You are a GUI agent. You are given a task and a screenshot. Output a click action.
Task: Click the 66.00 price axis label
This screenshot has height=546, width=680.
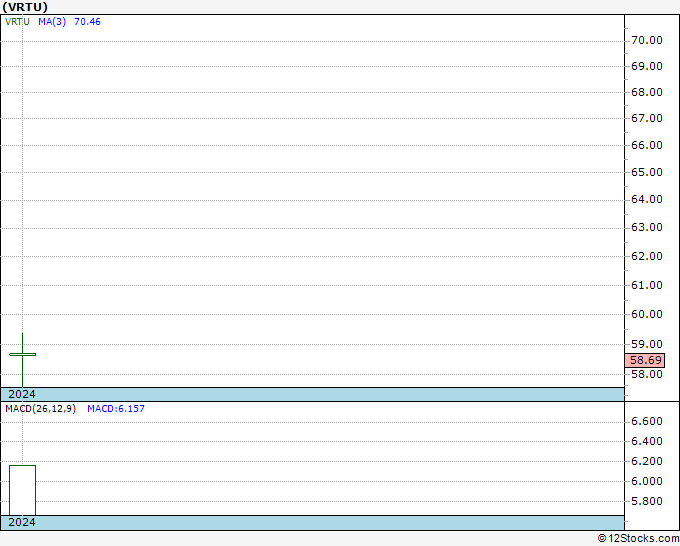(x=647, y=145)
